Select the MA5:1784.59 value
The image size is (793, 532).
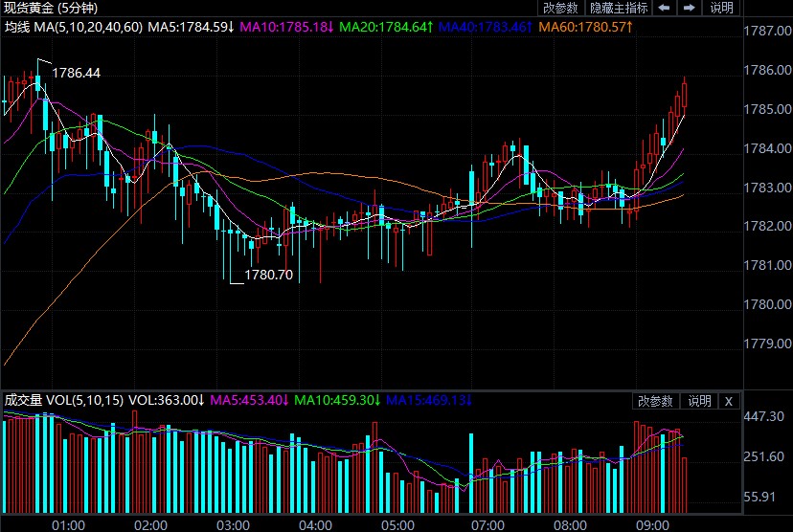click(x=191, y=27)
